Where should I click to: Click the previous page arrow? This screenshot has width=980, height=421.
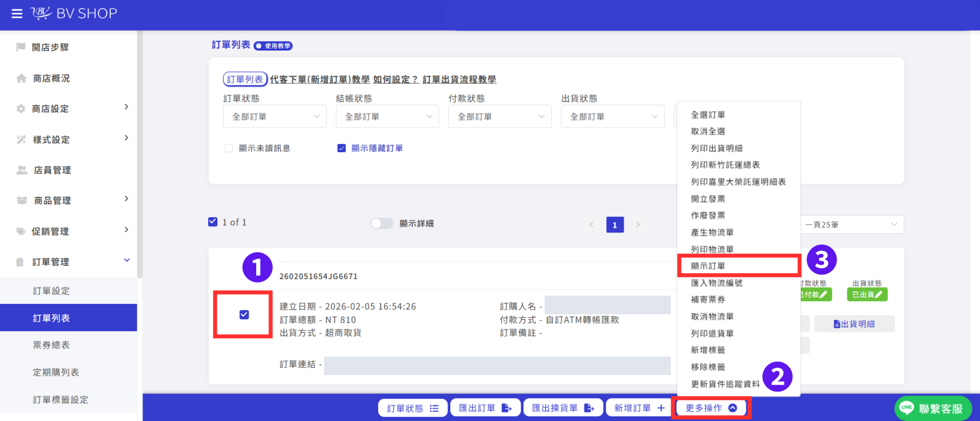click(592, 224)
